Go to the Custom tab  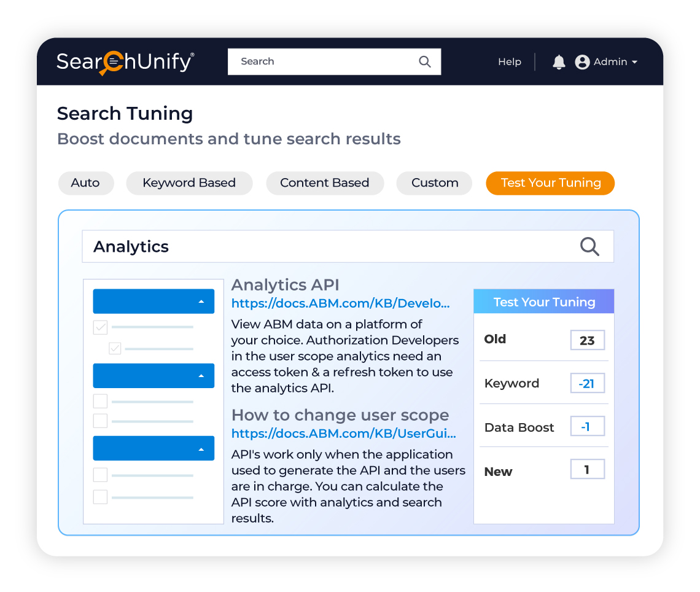click(434, 183)
